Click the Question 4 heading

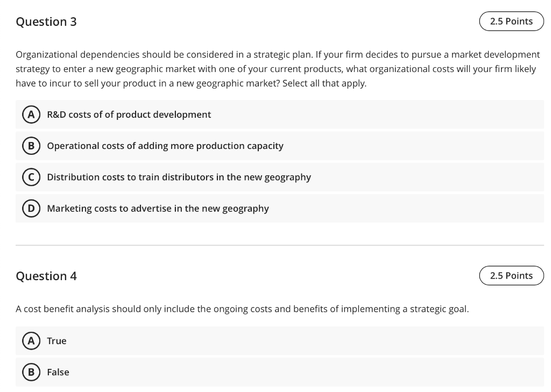coord(46,276)
